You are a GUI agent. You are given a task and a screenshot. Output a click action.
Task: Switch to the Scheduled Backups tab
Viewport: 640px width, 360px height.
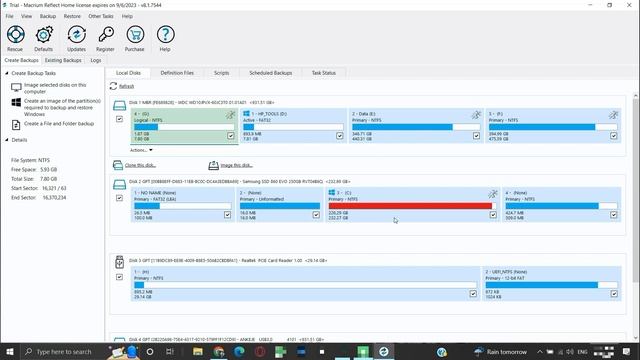[271, 73]
